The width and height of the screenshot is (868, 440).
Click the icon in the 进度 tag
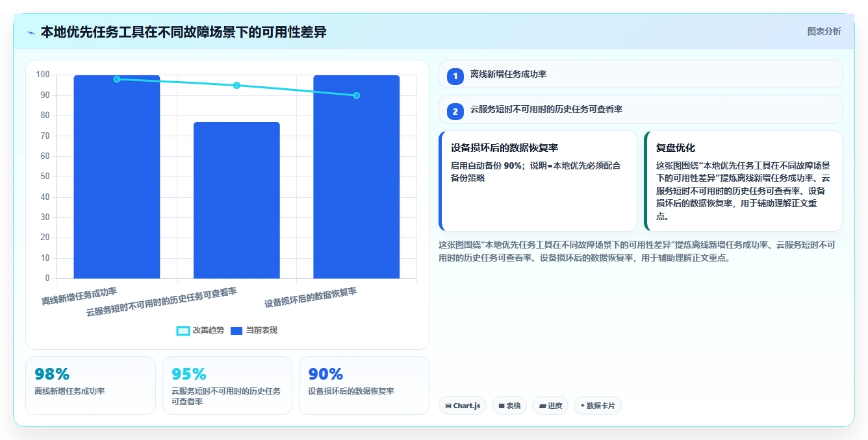click(x=542, y=406)
